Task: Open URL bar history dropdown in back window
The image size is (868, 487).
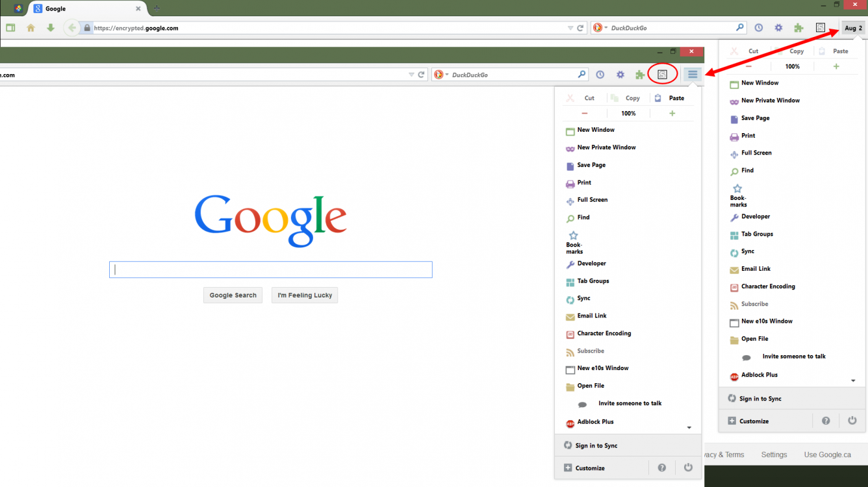Action: point(570,28)
